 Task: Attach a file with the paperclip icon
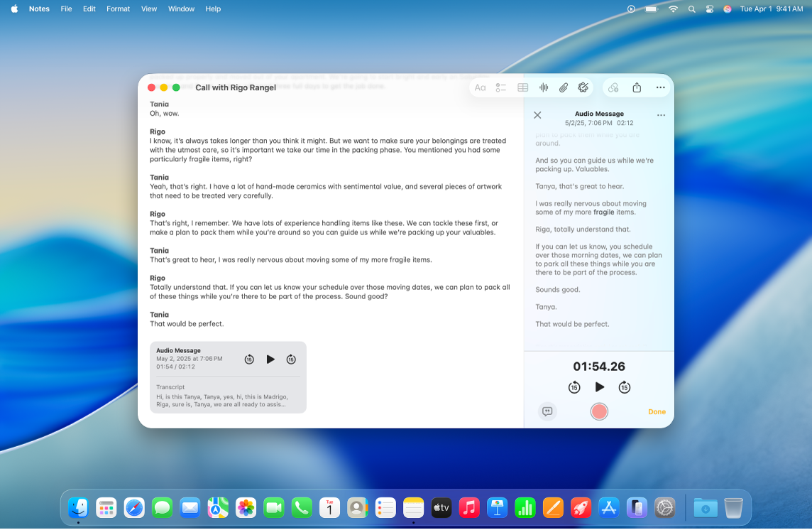click(564, 87)
